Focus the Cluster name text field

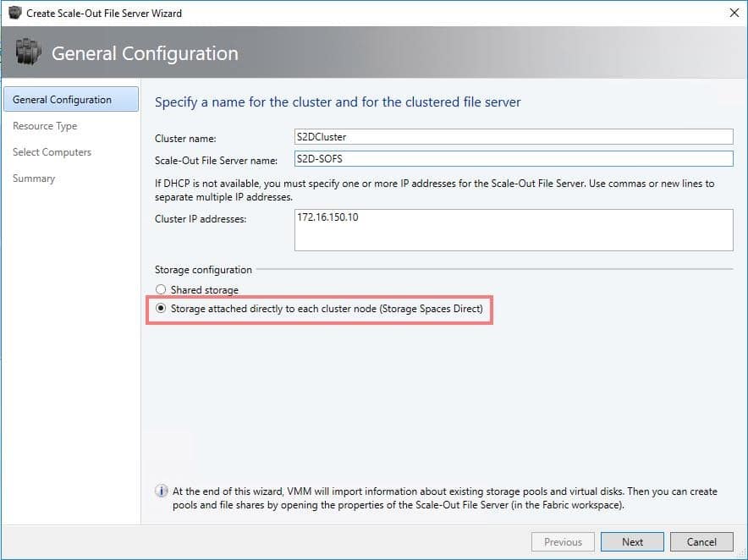[x=514, y=137]
